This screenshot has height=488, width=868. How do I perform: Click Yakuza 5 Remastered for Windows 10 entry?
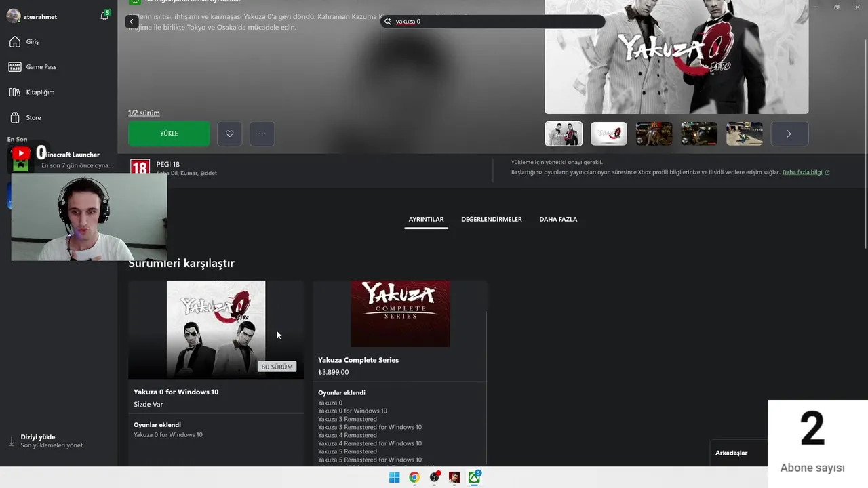coord(370,460)
